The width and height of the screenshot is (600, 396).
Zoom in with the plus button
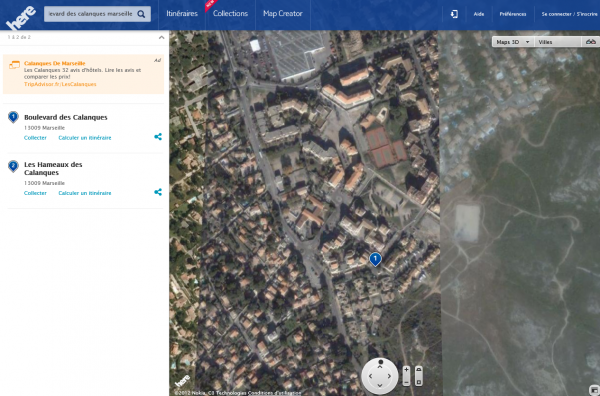point(406,370)
